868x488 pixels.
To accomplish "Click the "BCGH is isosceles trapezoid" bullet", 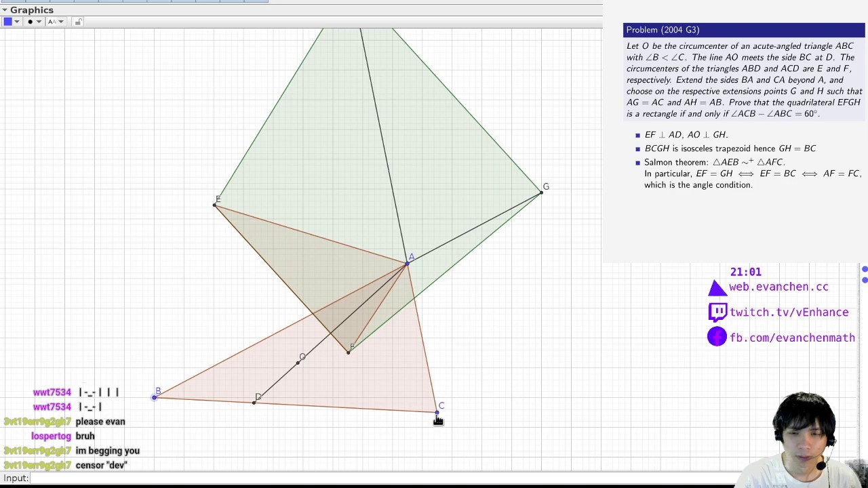I will point(730,148).
